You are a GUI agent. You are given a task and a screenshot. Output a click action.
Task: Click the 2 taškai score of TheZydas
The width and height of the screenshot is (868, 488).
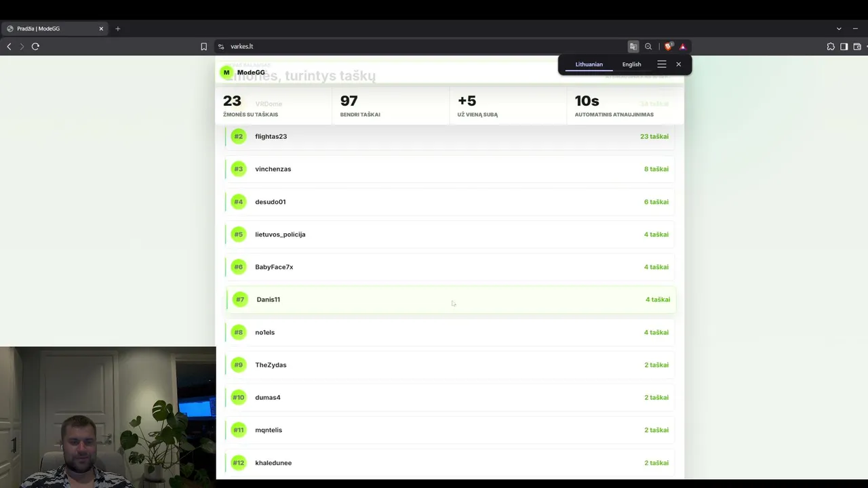coord(656,365)
